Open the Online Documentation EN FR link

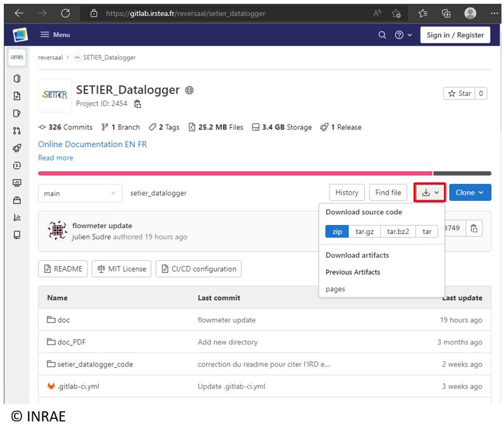pyautogui.click(x=92, y=144)
